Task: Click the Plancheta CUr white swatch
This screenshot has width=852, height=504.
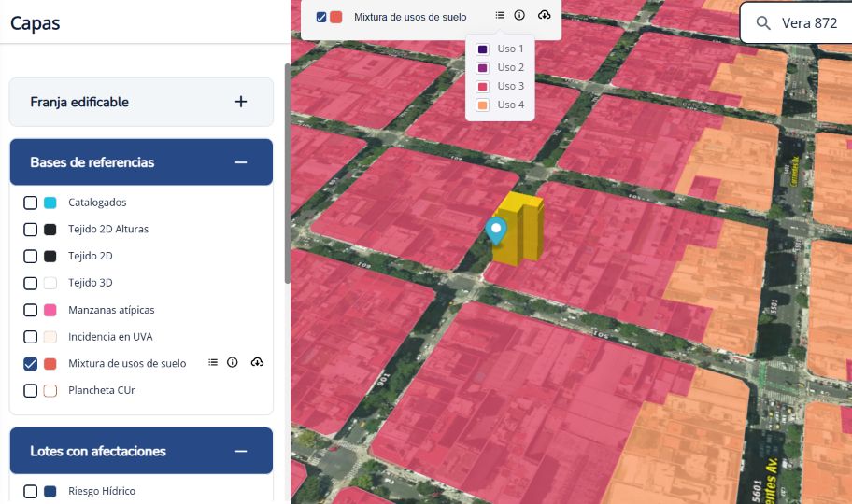Action: (x=50, y=390)
